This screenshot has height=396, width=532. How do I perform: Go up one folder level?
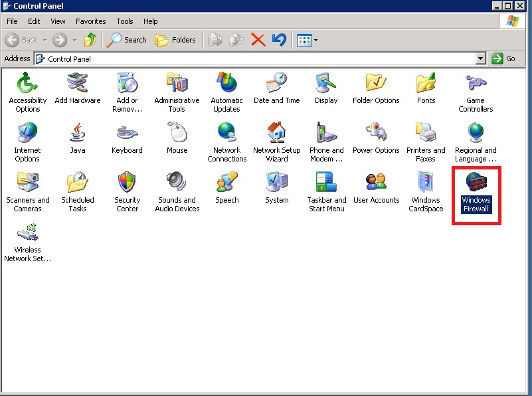(90, 40)
